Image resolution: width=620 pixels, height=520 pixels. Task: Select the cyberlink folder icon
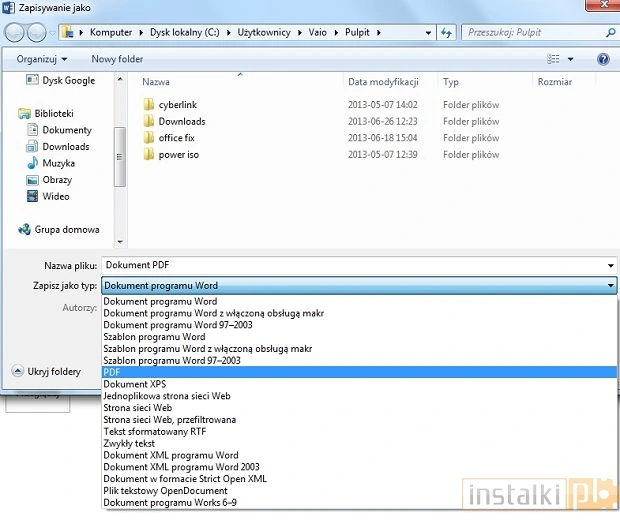click(x=148, y=104)
